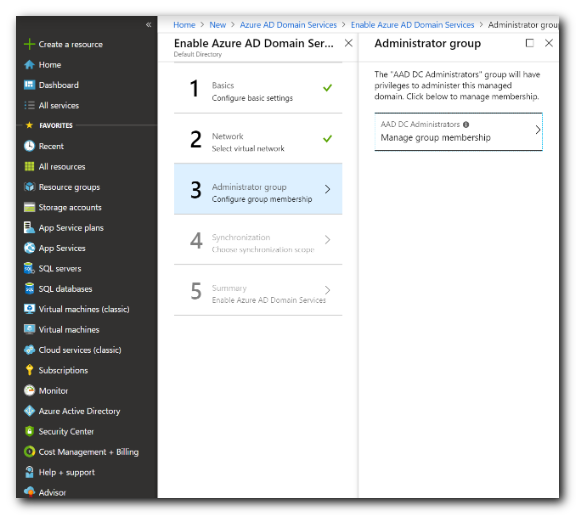The width and height of the screenshot is (576, 515).
Task: Select step 1 Basics in wizard
Action: tap(258, 88)
